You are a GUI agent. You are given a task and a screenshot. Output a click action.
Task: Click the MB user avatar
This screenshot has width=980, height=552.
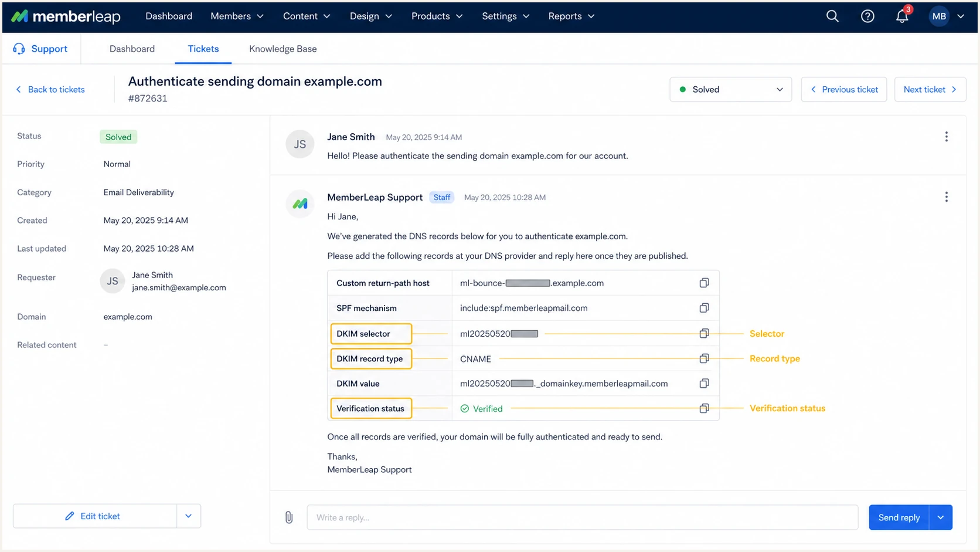pos(939,16)
